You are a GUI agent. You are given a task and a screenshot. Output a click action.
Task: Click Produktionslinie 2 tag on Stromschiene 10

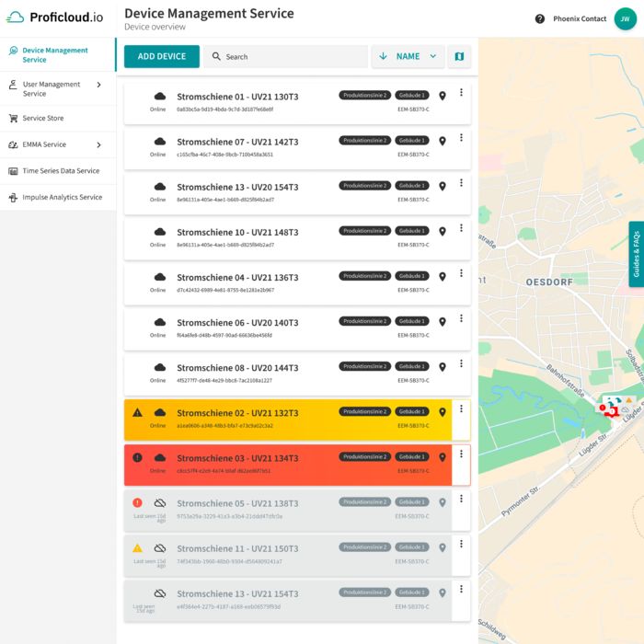[x=364, y=231]
